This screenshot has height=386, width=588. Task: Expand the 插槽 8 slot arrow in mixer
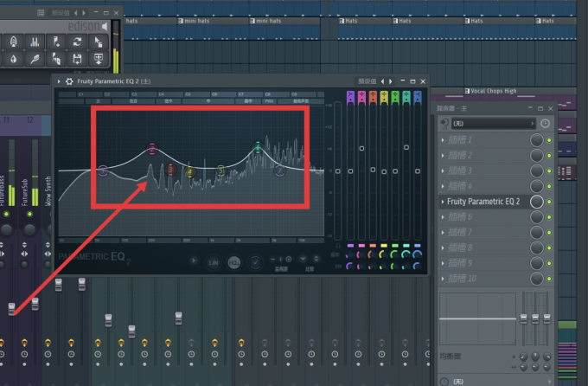click(x=443, y=248)
